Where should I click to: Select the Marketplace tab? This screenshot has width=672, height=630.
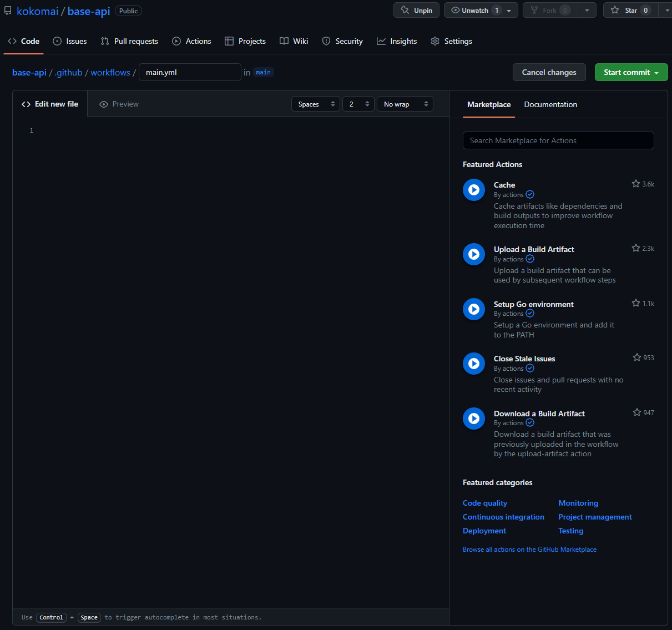(x=489, y=104)
